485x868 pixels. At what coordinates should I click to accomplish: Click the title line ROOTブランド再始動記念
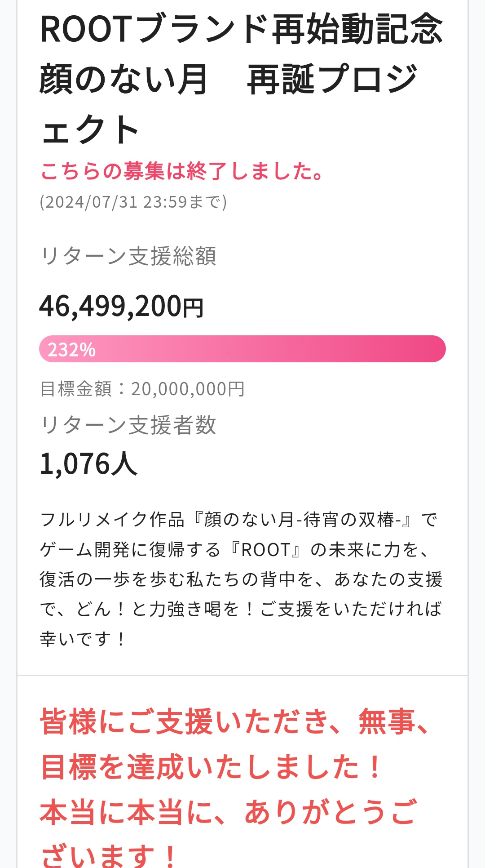(x=242, y=30)
